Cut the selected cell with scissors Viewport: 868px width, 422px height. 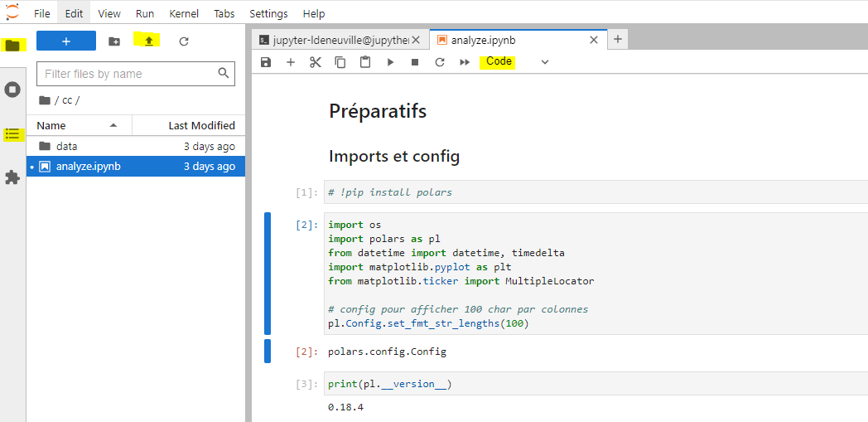point(316,62)
